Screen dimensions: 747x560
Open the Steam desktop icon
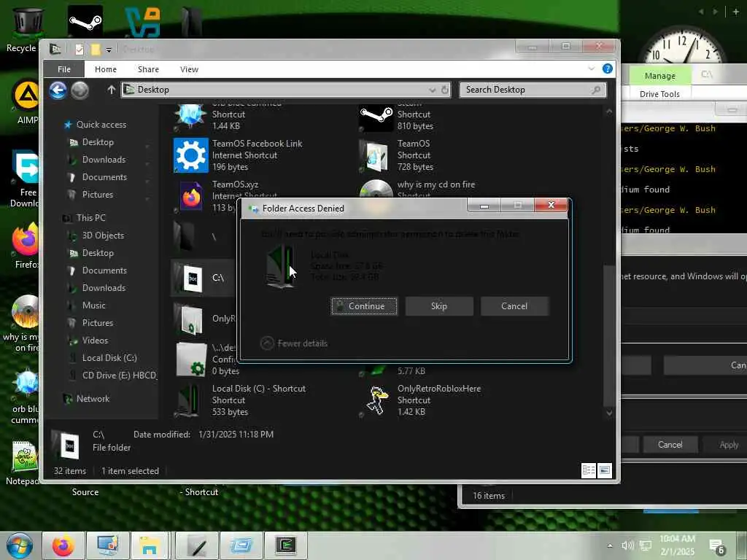(85, 21)
